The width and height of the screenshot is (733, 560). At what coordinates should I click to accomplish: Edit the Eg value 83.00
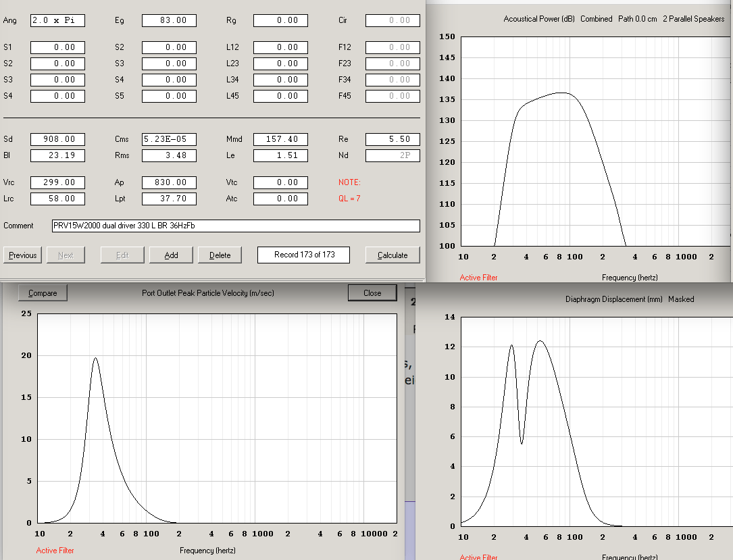click(x=169, y=20)
